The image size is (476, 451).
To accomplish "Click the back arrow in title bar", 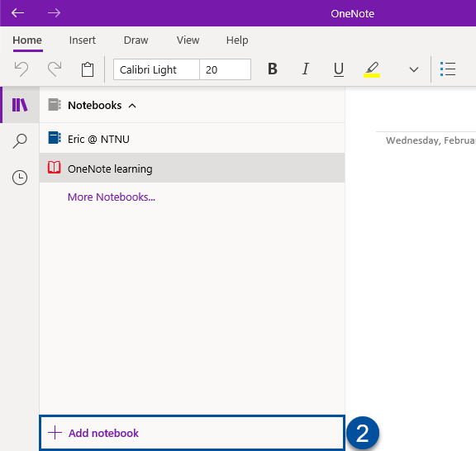I will pyautogui.click(x=17, y=13).
